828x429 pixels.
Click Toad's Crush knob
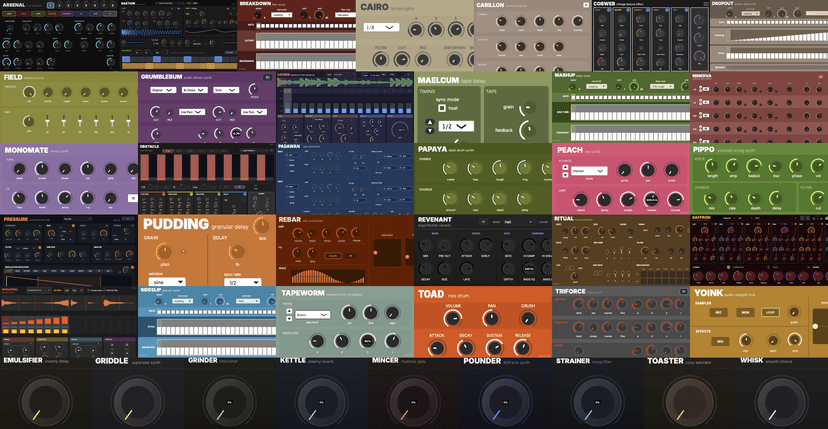tap(527, 318)
